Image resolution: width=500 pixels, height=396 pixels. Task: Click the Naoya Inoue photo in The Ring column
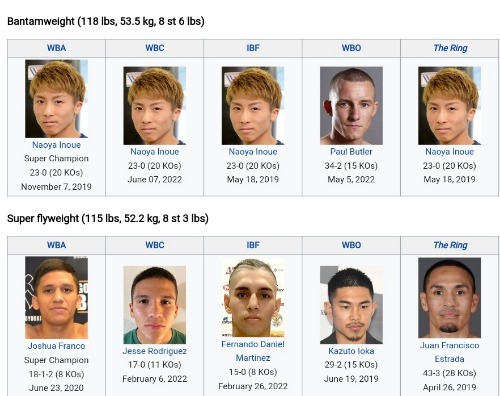pyautogui.click(x=449, y=106)
